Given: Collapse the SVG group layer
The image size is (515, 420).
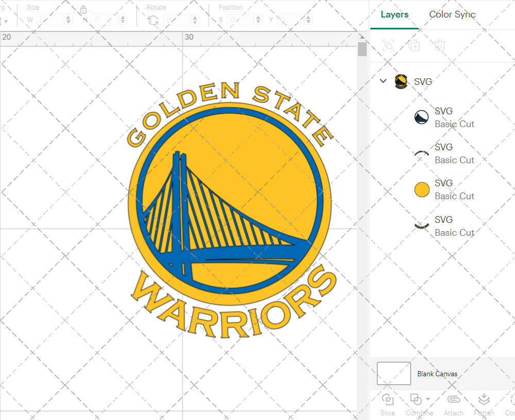Looking at the screenshot, I should pyautogui.click(x=383, y=81).
